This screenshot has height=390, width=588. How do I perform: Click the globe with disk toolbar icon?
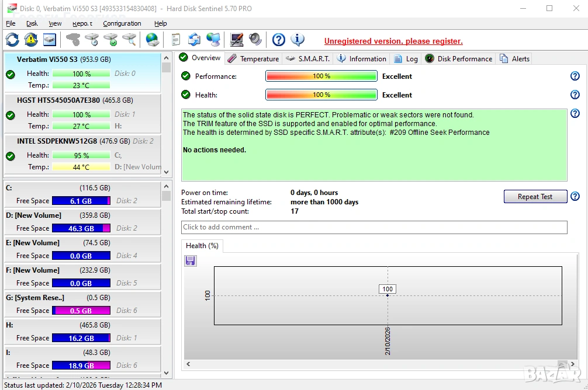point(153,40)
